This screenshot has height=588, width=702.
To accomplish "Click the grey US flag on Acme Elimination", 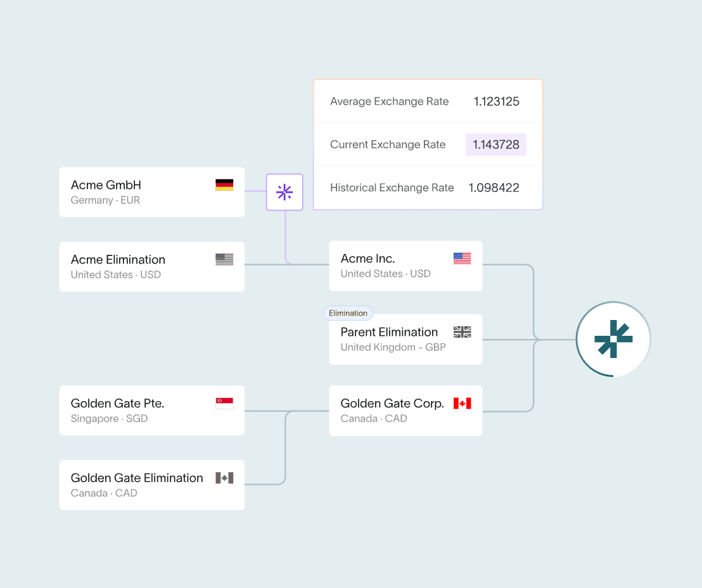I will point(224,259).
